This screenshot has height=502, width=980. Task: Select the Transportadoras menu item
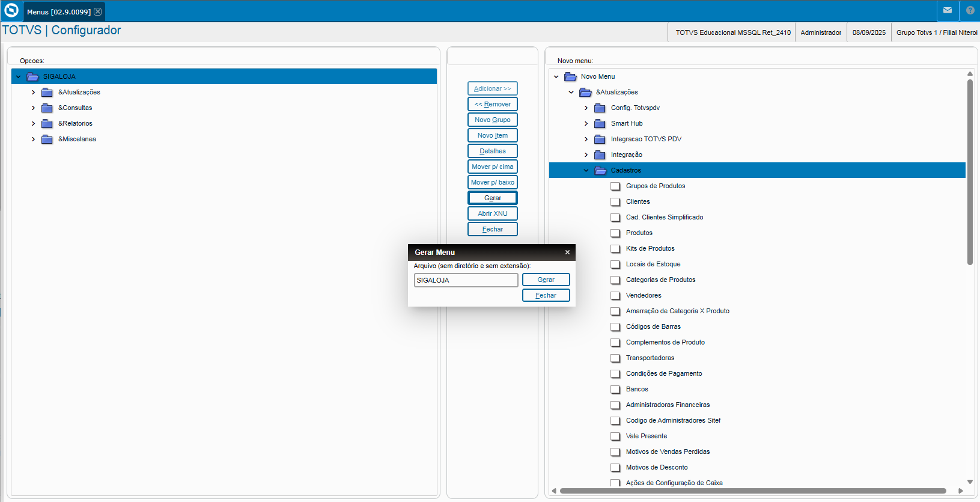[650, 358]
